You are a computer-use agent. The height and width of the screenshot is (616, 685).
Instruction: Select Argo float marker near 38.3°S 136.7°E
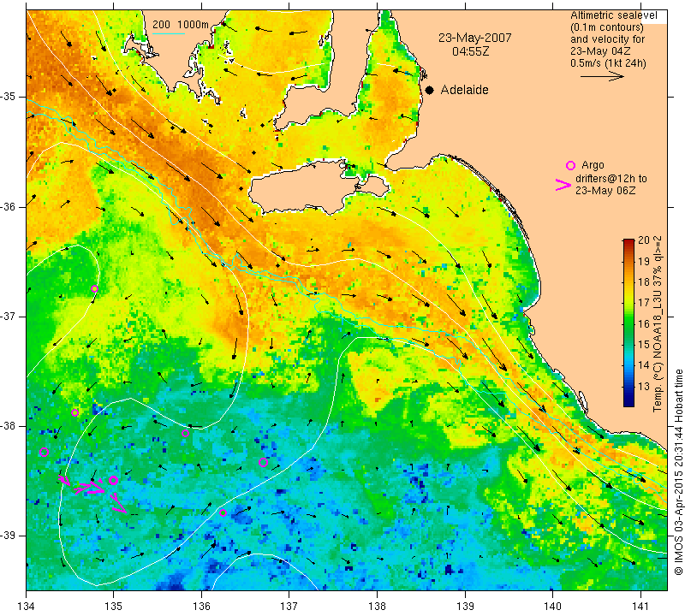[x=263, y=462]
